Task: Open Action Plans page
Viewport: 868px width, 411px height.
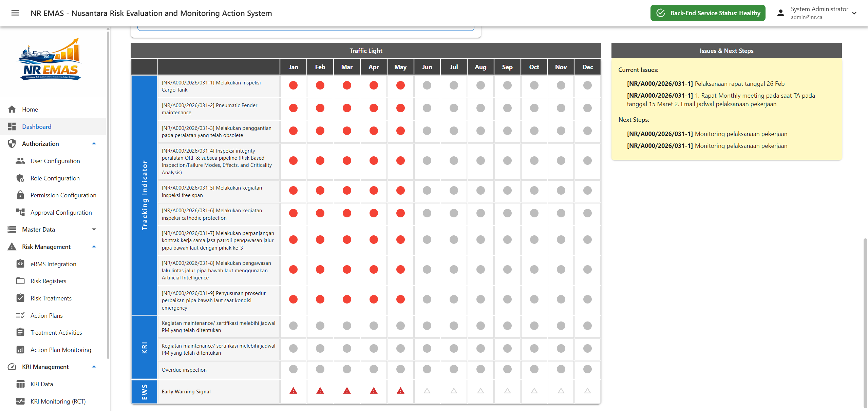Action: tap(53, 315)
